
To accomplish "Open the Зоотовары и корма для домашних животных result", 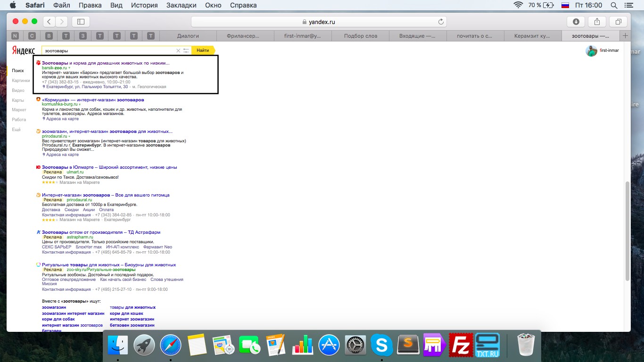I will click(x=106, y=63).
